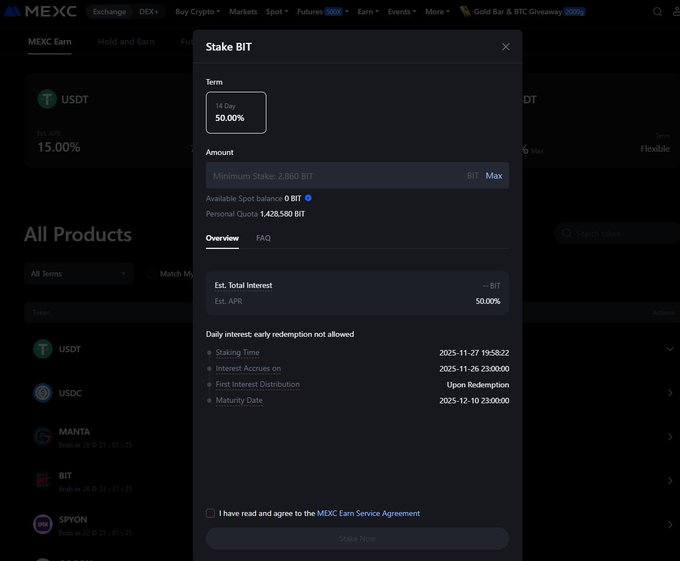The width and height of the screenshot is (680, 561).
Task: Select the 14 Day 50.00% term
Action: tap(236, 113)
